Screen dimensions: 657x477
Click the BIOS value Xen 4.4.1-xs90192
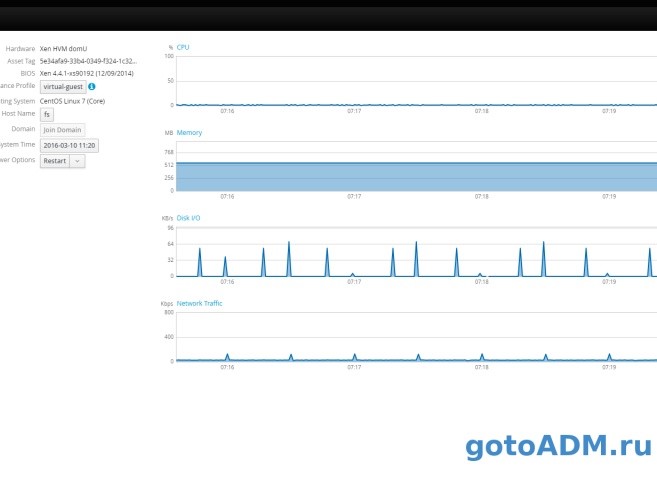point(87,73)
